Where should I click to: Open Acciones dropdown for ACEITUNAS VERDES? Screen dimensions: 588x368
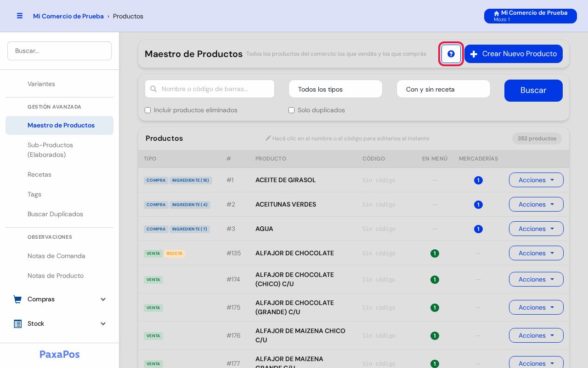click(536, 204)
